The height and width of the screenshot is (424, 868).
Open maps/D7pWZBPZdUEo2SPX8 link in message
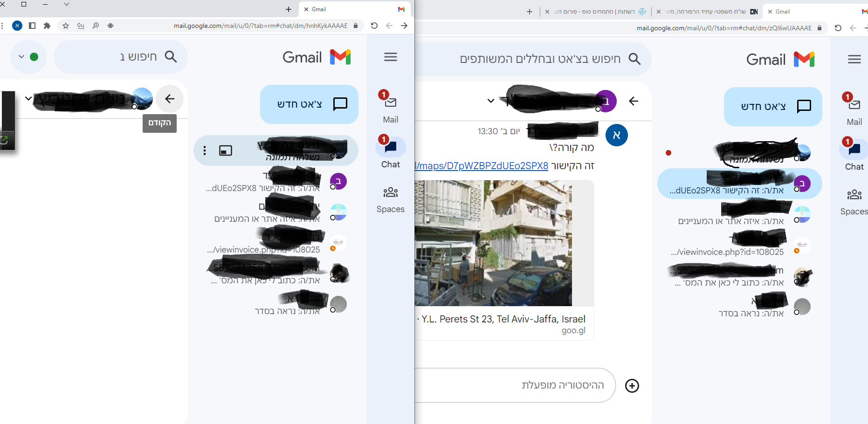(482, 166)
